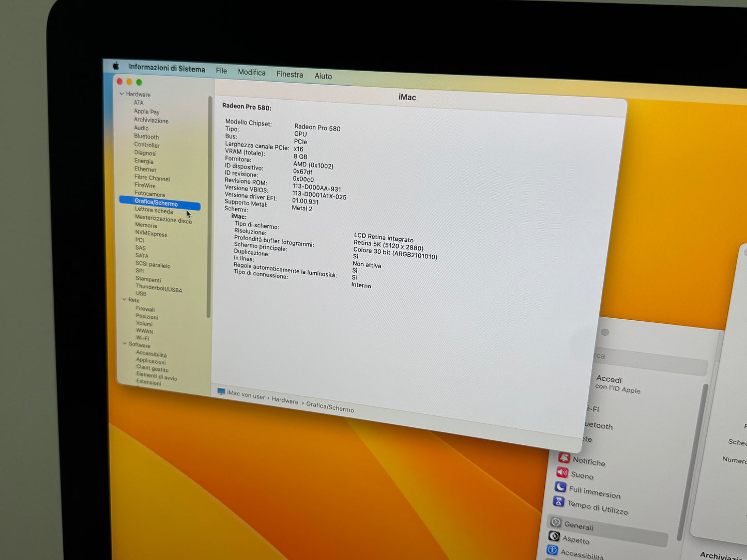Select Diagnosi in the sidebar
The image size is (747, 560).
point(145,153)
